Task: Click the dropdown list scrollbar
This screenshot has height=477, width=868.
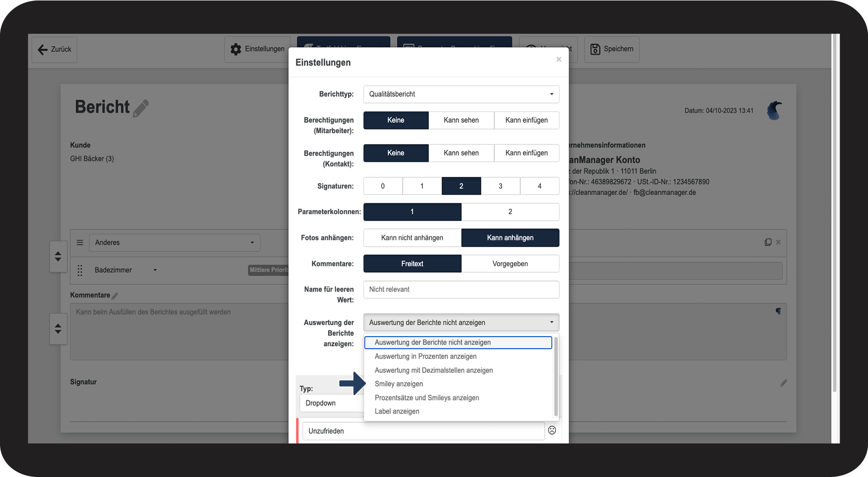Action: pos(556,376)
